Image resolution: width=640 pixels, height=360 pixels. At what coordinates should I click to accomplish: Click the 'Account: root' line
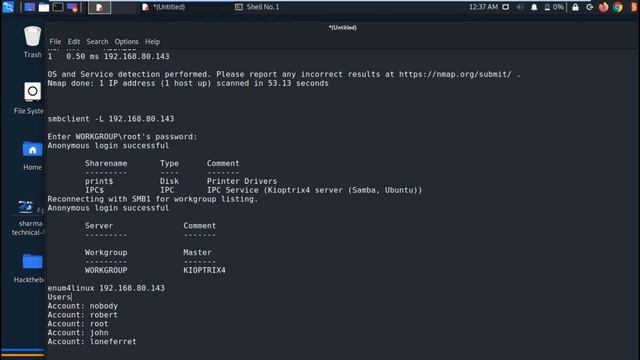point(78,324)
